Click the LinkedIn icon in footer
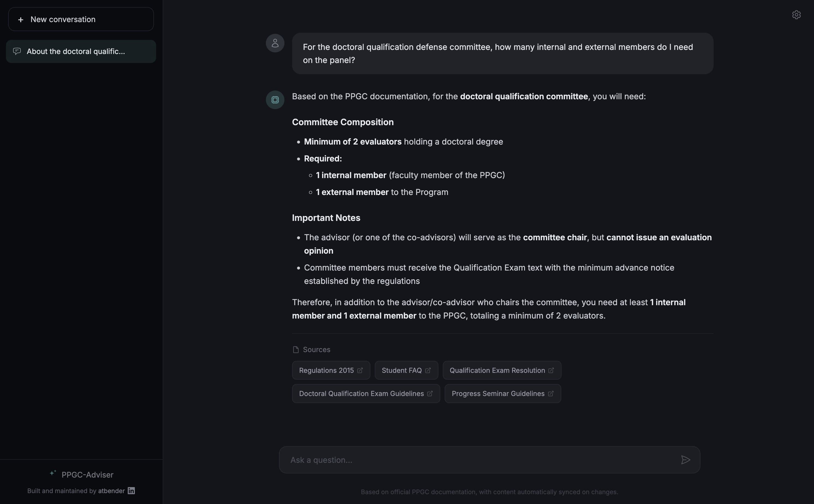Screen dimensions: 814x504 [x=132, y=491]
